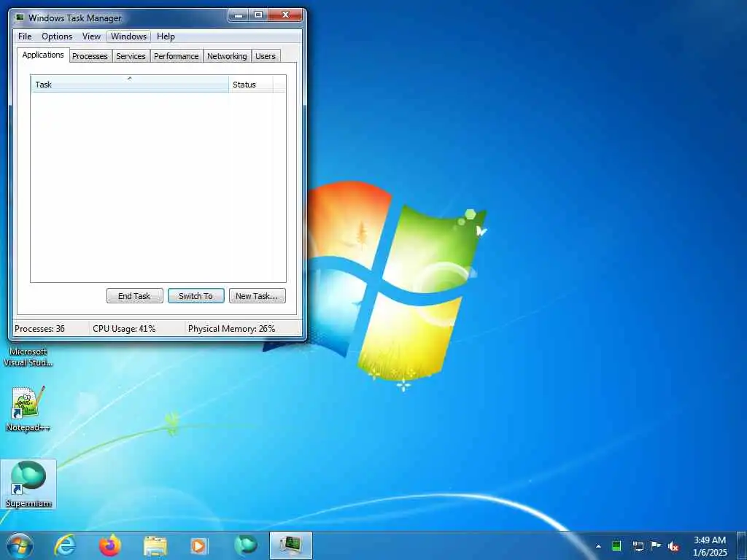This screenshot has width=747, height=560.
Task: Sort by the Task column header
Action: pos(130,85)
